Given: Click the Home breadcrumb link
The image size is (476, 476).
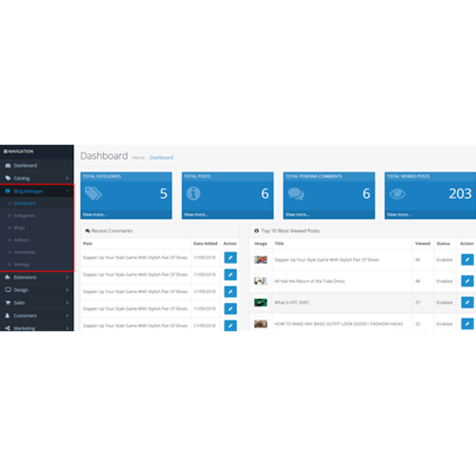Looking at the screenshot, I should point(139,158).
